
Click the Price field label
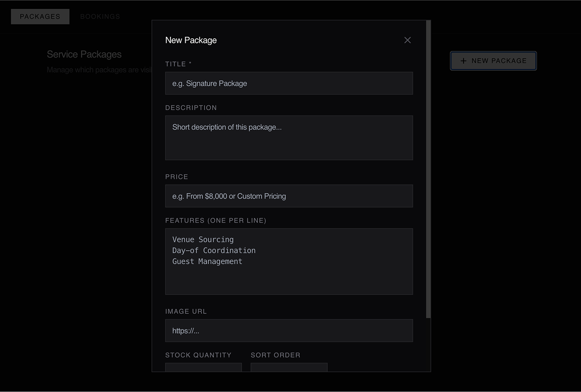pyautogui.click(x=177, y=177)
